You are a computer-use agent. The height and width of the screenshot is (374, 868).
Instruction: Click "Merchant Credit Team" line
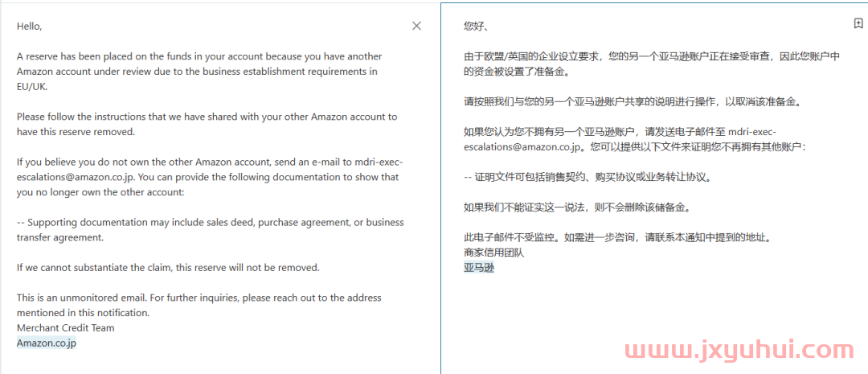[65, 327]
